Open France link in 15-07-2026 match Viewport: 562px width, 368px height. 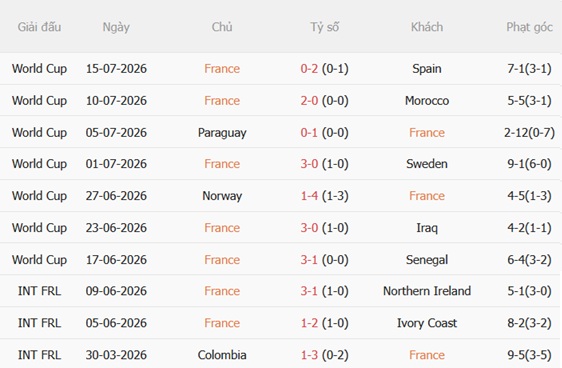point(222,68)
